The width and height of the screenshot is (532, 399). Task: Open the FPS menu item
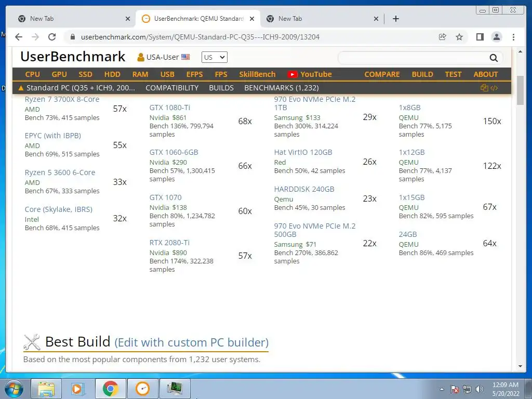click(x=221, y=74)
